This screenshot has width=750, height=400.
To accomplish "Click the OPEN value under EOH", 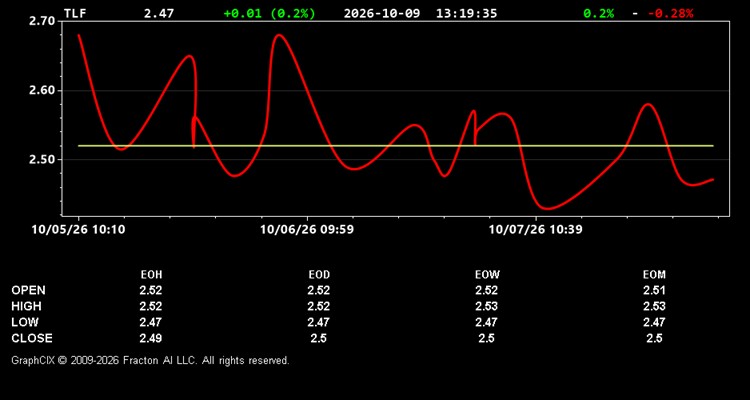I will (151, 290).
